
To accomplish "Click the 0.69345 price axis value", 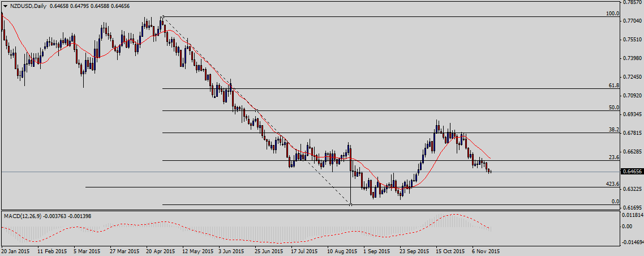I will pyautogui.click(x=632, y=114).
